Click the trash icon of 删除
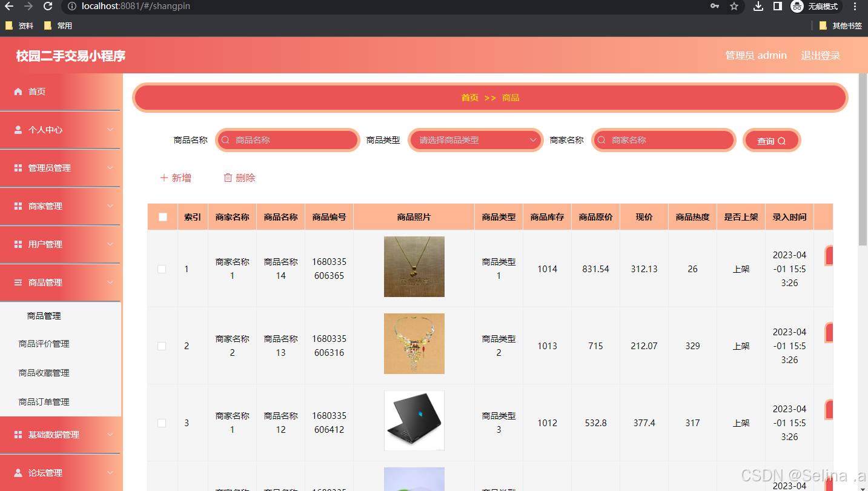This screenshot has width=868, height=491. point(228,178)
